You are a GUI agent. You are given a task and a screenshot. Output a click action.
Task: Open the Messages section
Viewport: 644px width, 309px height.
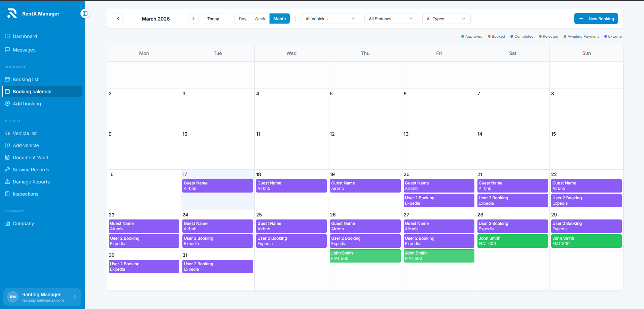point(24,49)
